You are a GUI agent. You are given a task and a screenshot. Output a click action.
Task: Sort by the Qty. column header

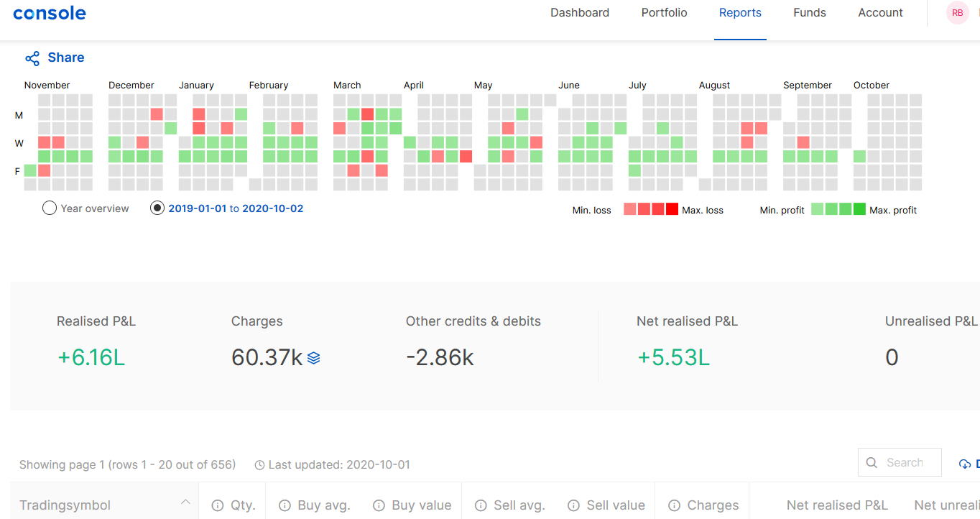tap(244, 505)
